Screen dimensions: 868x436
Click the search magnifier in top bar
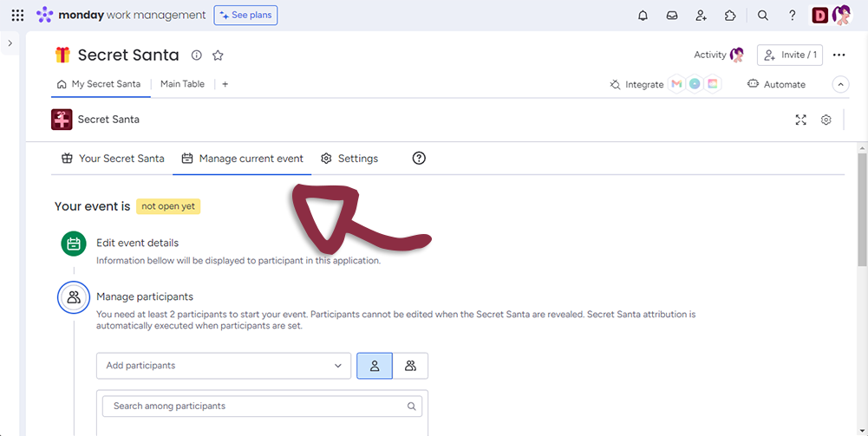pyautogui.click(x=763, y=16)
